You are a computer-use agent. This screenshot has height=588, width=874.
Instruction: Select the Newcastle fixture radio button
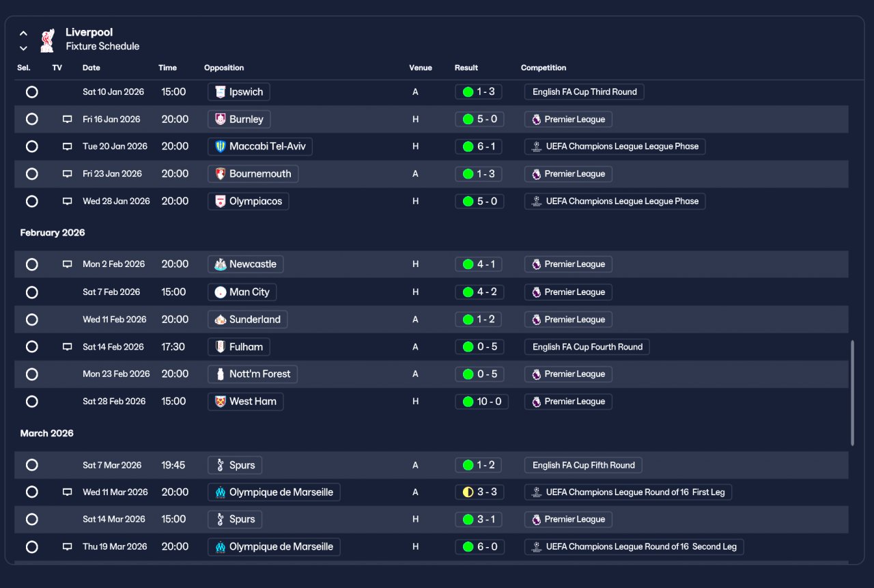click(31, 264)
